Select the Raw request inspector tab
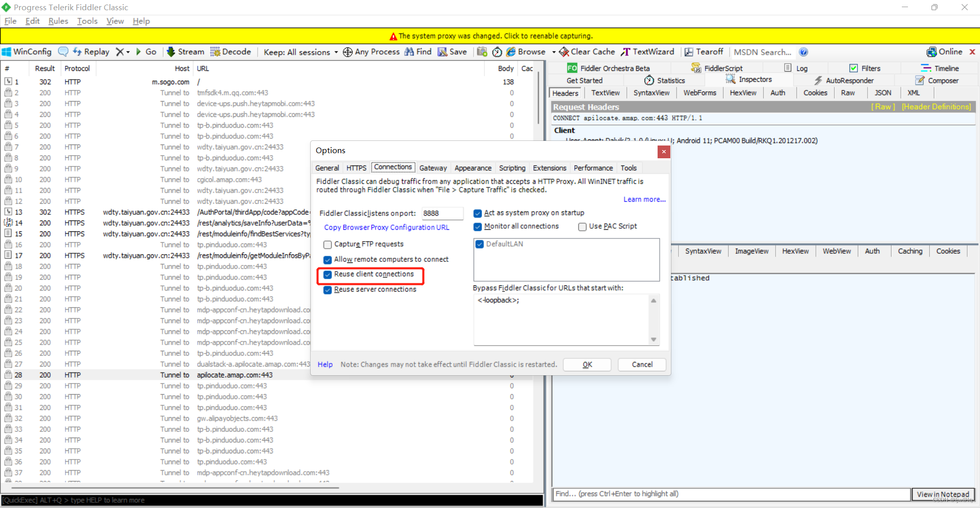 pos(848,93)
